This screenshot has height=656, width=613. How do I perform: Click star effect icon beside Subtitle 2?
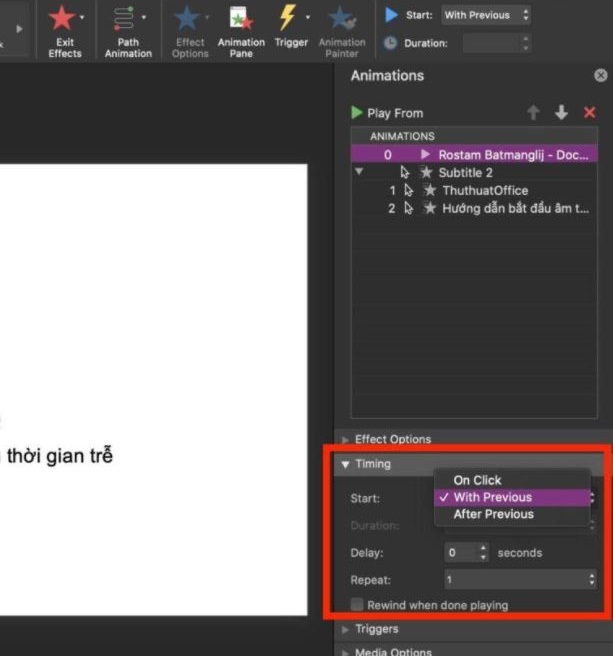pyautogui.click(x=426, y=172)
